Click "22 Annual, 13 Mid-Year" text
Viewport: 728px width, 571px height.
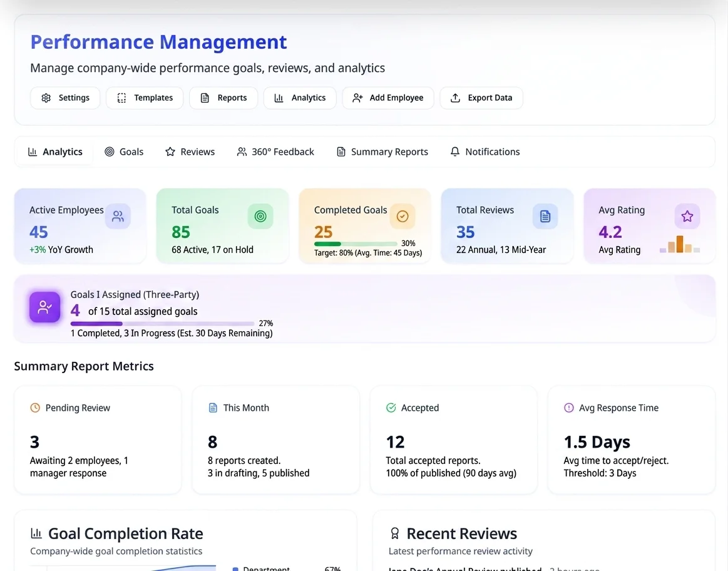(x=501, y=250)
